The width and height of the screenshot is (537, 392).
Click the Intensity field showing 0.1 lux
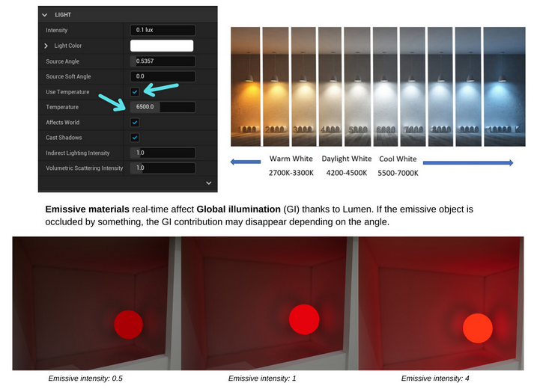coord(162,30)
